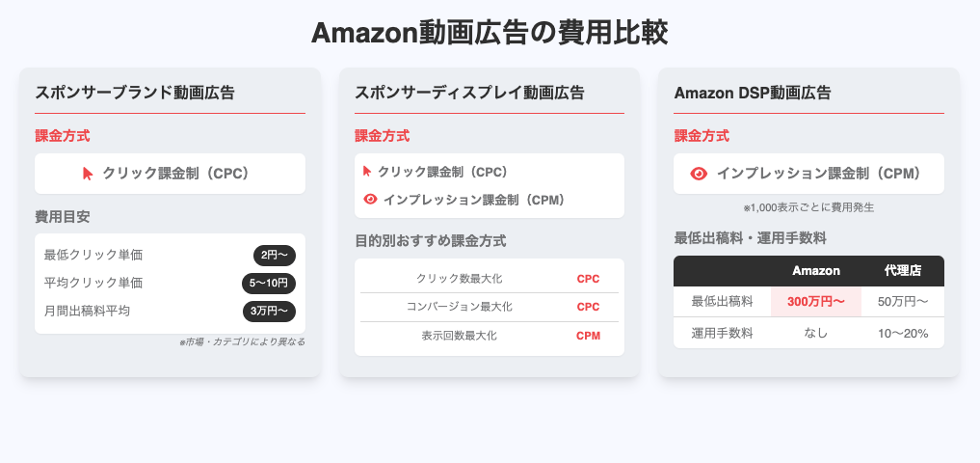Click the eye icon in the Sponsored Display card
This screenshot has height=463, width=980.
[x=370, y=199]
